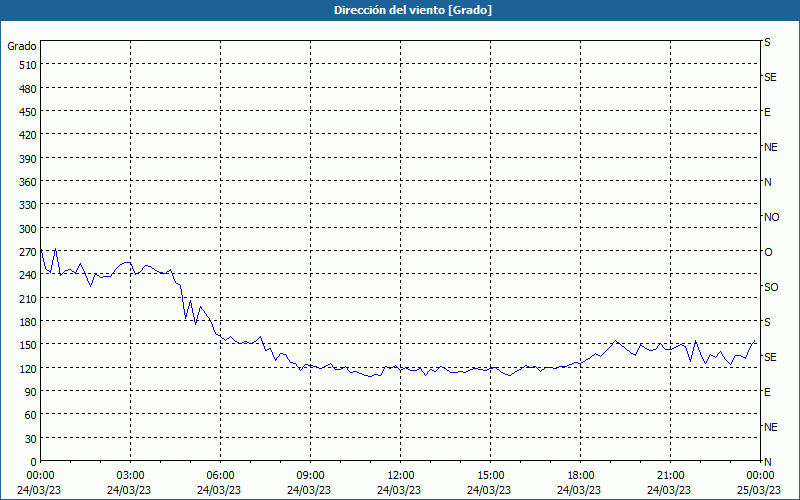Screen dimensions: 800x500
Task: Select the 90 degree axis label
Action: pos(31,392)
